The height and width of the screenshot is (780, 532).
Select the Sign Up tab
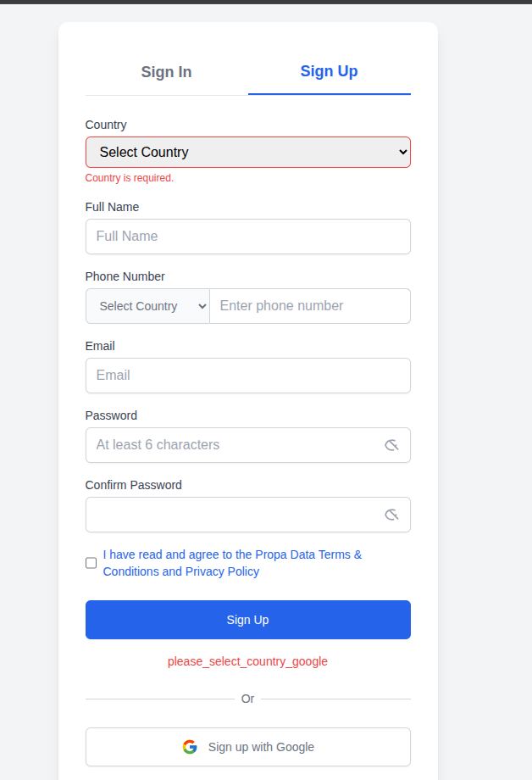pyautogui.click(x=329, y=72)
